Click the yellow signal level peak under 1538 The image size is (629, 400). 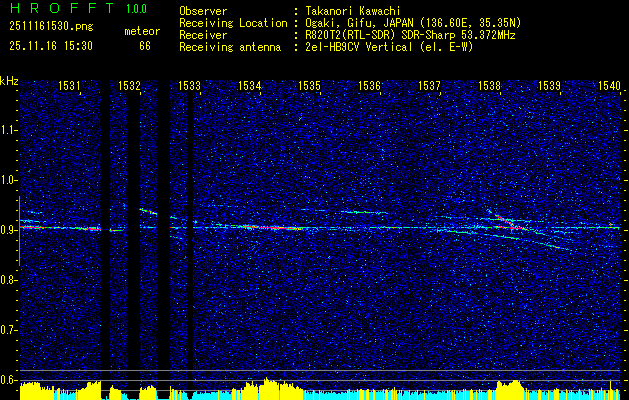(509, 388)
